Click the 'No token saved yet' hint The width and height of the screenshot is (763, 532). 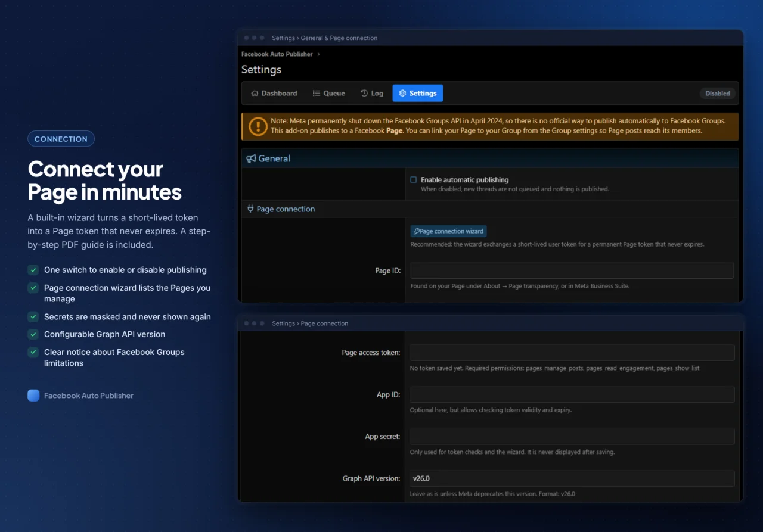pyautogui.click(x=554, y=368)
